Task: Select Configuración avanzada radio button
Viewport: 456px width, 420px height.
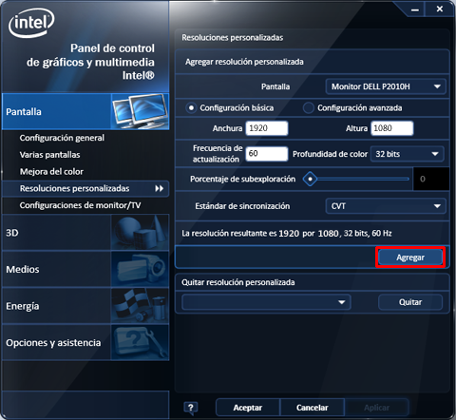Action: (308, 108)
